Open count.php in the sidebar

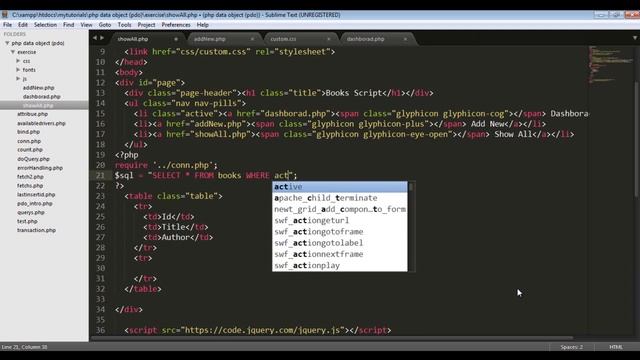(x=29, y=150)
